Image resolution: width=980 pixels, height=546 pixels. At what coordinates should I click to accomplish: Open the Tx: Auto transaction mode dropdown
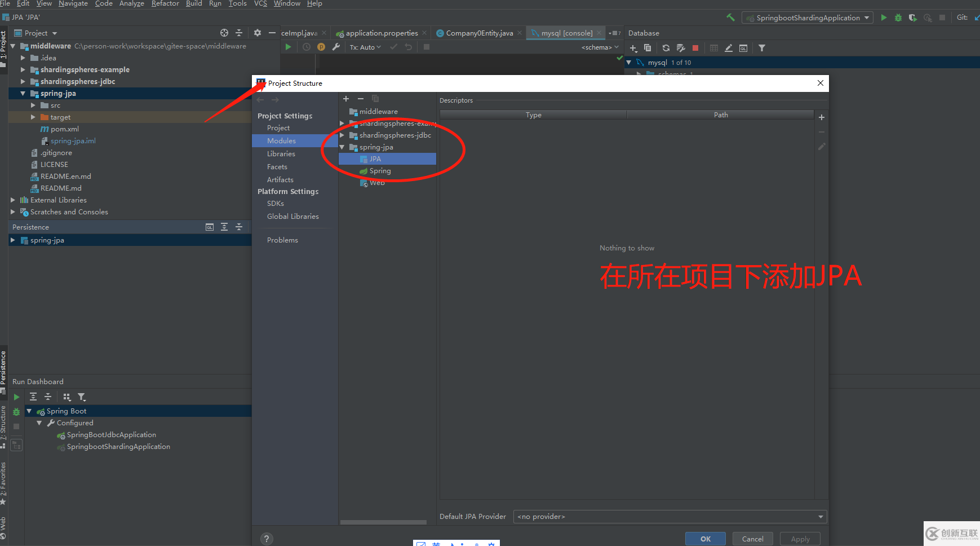(x=365, y=47)
